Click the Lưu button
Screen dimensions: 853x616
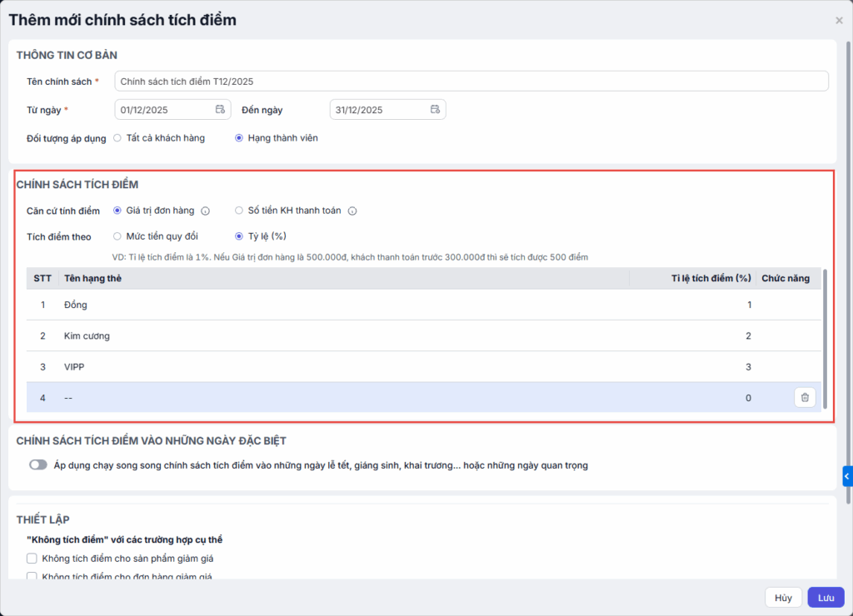click(x=826, y=598)
